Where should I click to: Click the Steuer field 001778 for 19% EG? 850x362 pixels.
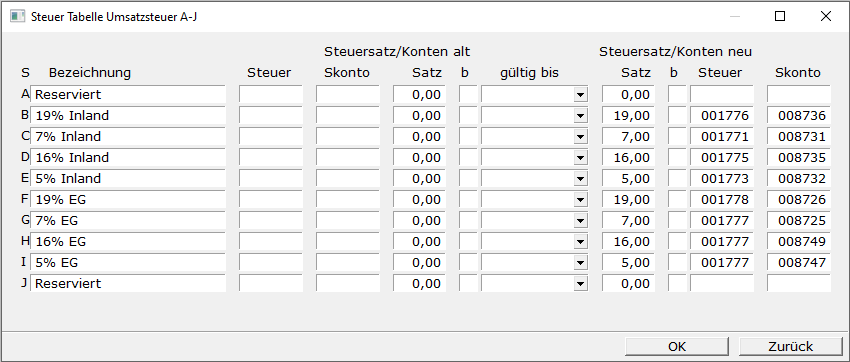click(x=722, y=199)
